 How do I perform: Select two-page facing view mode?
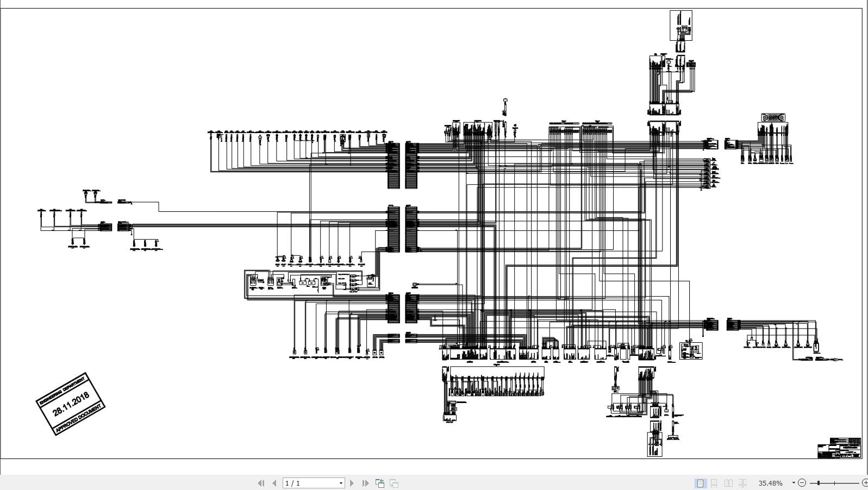point(728,483)
